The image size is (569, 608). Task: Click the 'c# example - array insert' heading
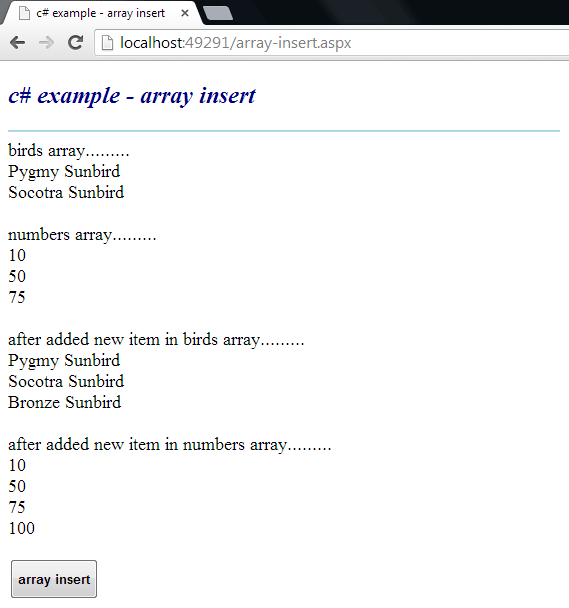132,96
